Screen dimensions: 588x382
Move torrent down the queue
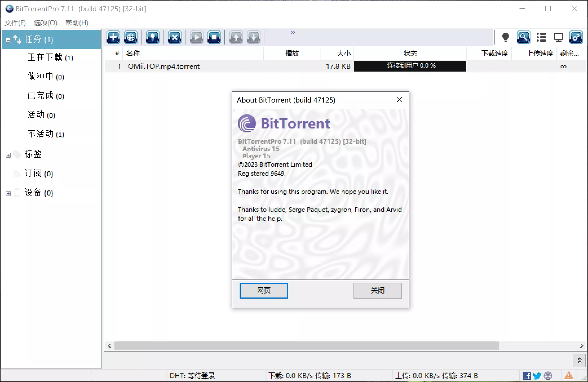click(253, 37)
